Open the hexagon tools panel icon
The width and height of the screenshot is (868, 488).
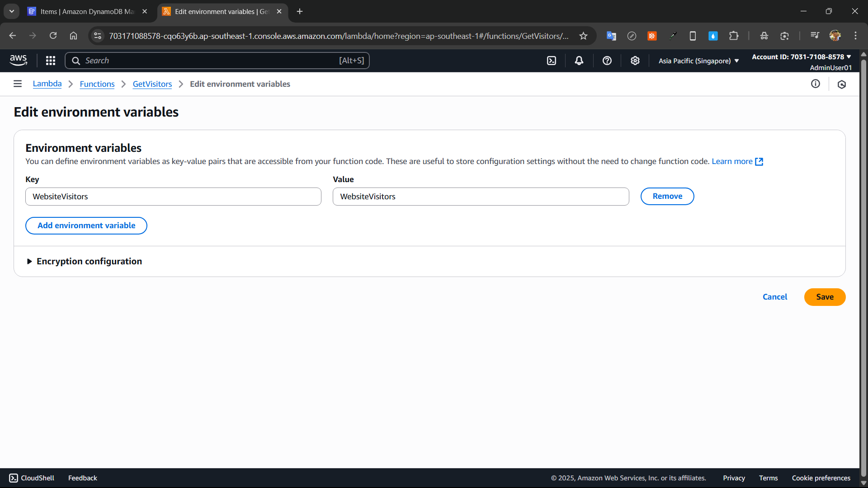point(842,84)
